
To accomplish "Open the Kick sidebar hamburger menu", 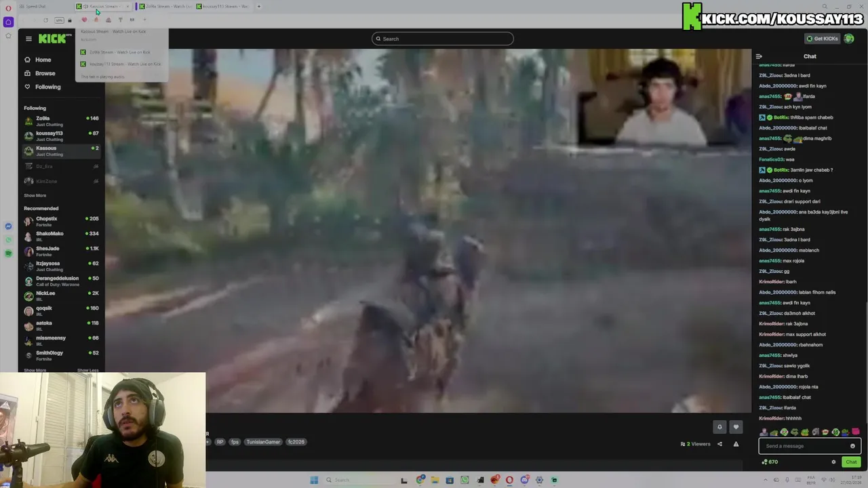I will 28,39.
